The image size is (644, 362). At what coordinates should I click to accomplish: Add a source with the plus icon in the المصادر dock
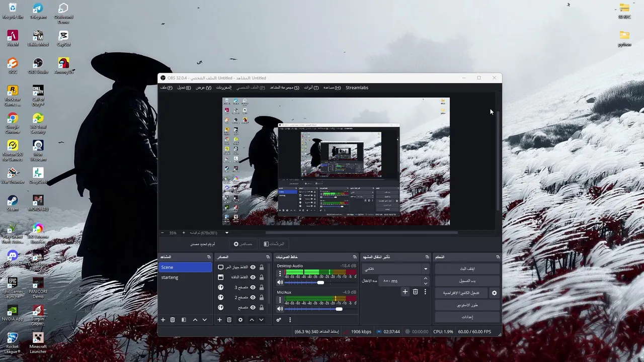[219, 320]
